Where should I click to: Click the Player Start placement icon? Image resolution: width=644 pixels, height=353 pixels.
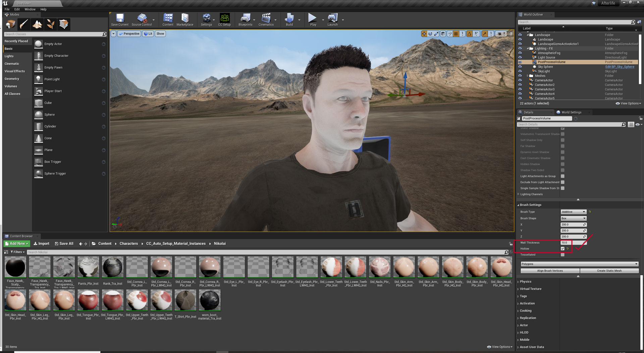[x=39, y=91]
